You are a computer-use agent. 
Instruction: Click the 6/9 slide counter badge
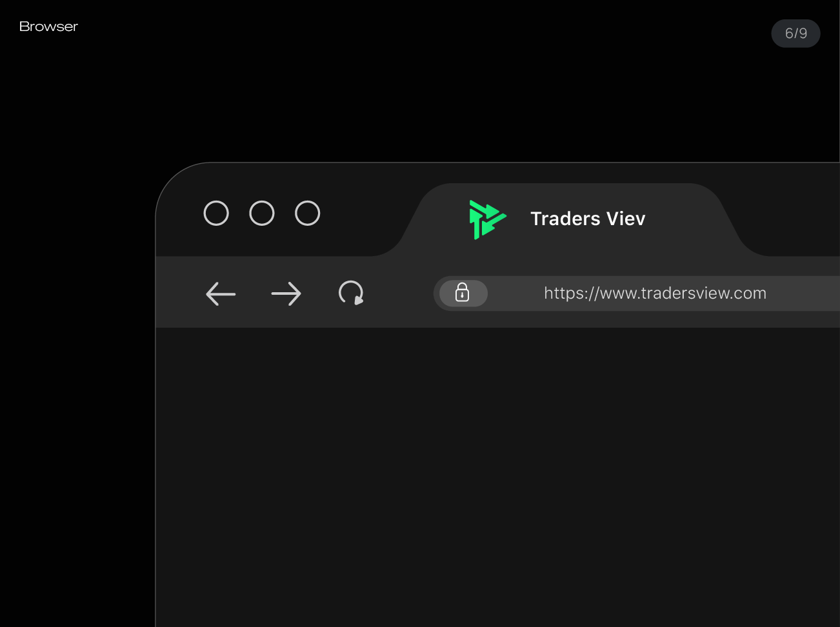tap(795, 34)
